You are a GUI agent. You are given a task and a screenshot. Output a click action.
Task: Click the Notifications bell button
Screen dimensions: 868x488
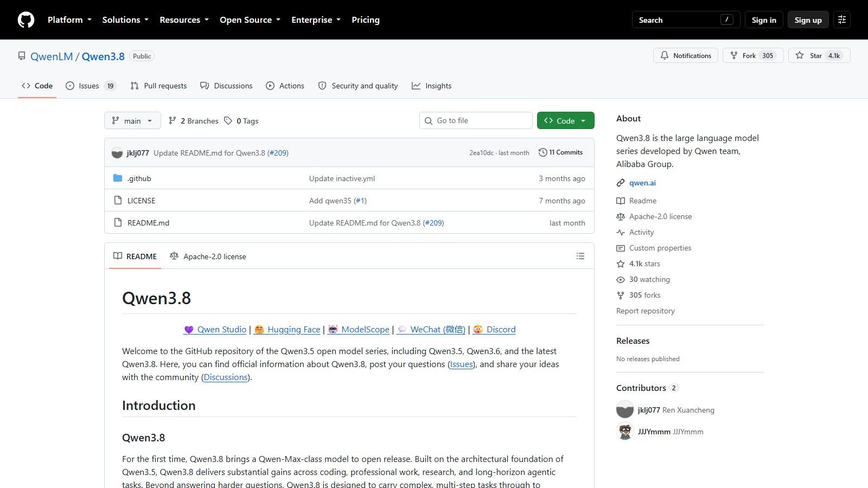[x=686, y=56]
